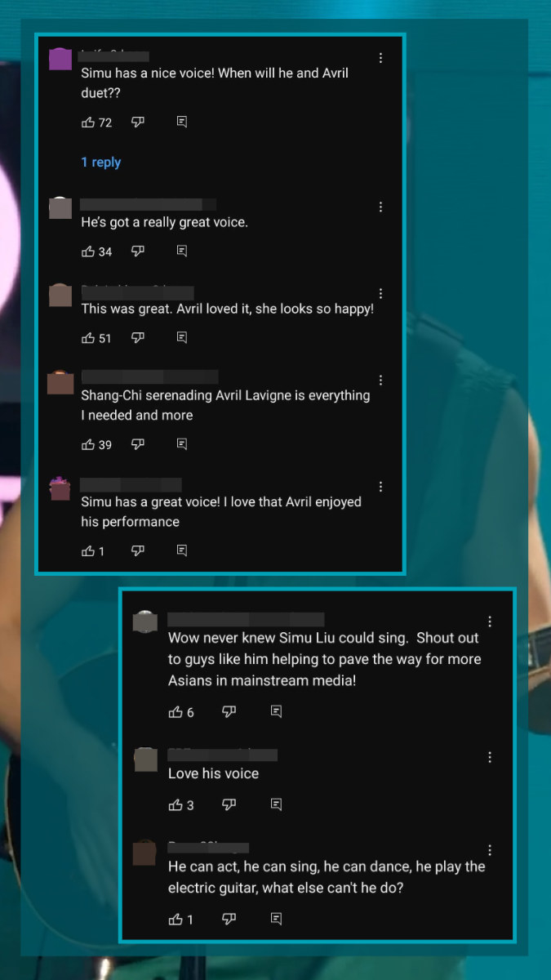
Task: Dislike the "He's got a really great voice" comment
Action: [x=138, y=251]
